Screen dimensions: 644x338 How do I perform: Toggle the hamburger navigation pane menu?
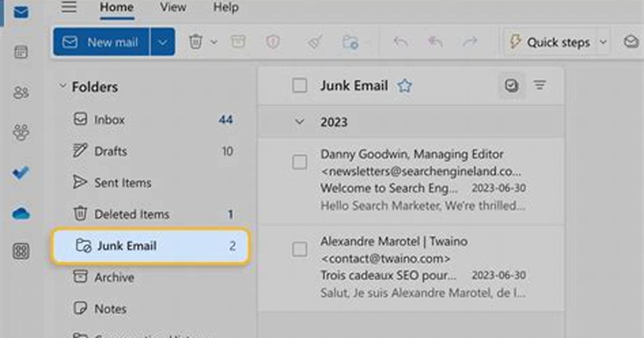click(69, 7)
